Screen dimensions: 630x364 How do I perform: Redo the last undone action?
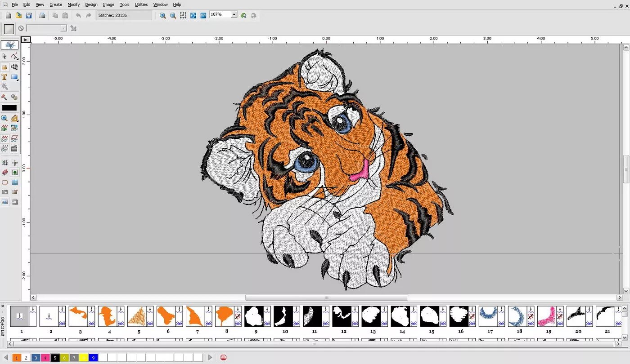pos(88,15)
